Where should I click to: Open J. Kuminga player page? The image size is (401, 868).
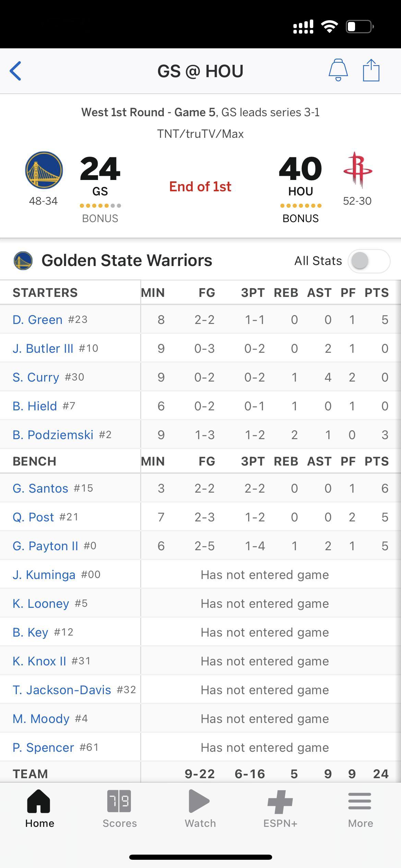[44, 575]
